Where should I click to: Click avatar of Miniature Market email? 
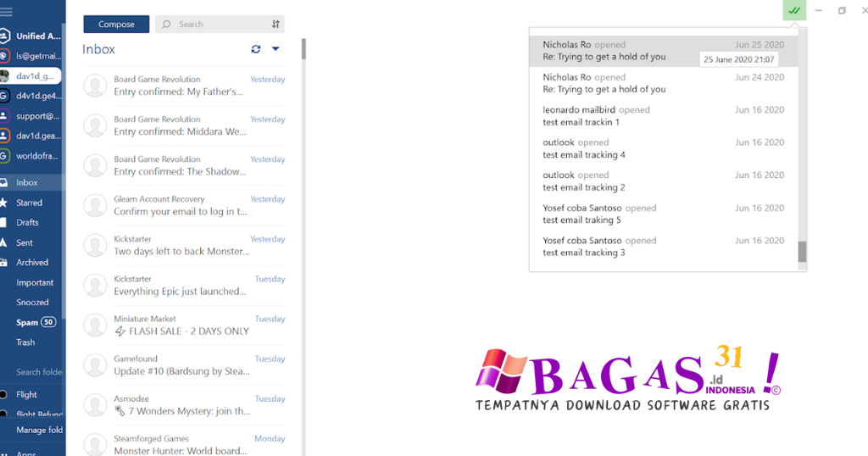coord(95,325)
